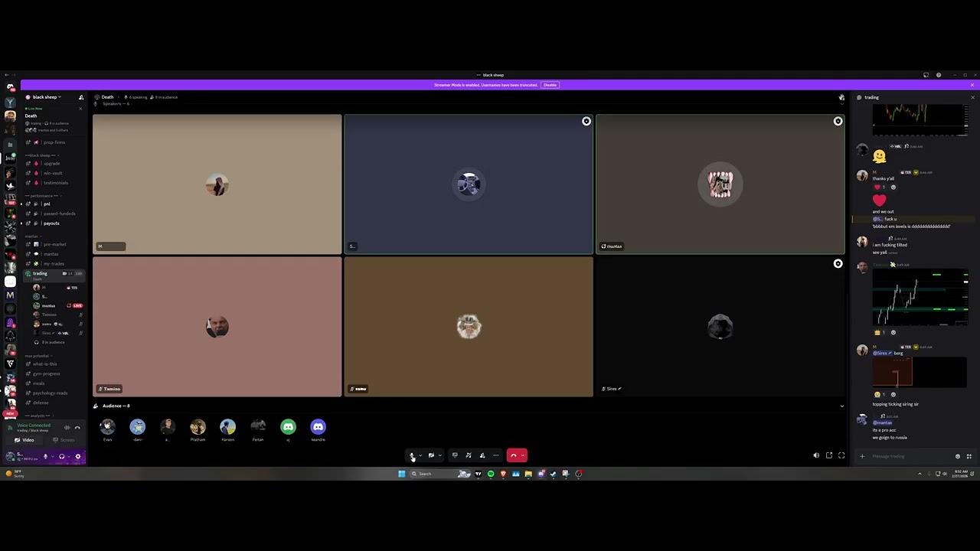Open the prop-firms channel
Image resolution: width=980 pixels, height=551 pixels.
54,142
